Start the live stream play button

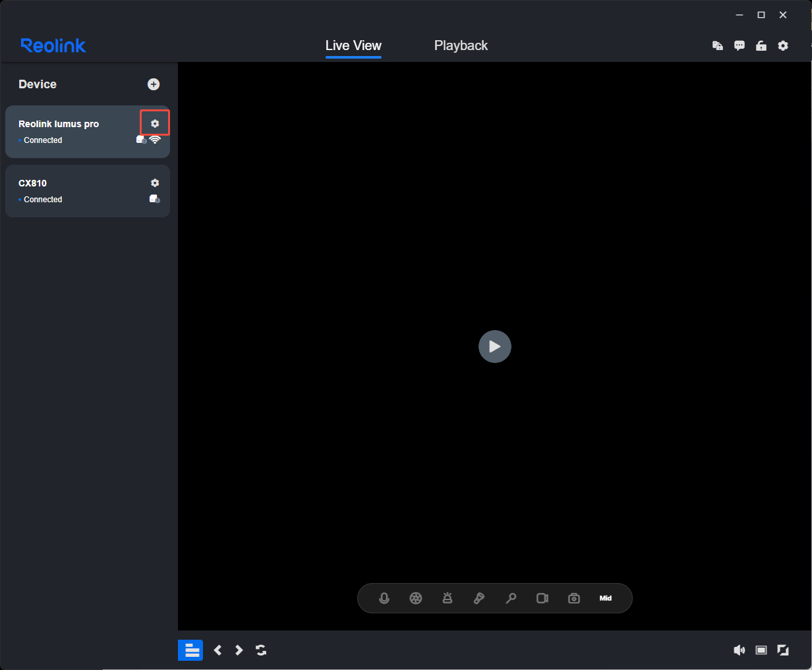pyautogui.click(x=495, y=347)
